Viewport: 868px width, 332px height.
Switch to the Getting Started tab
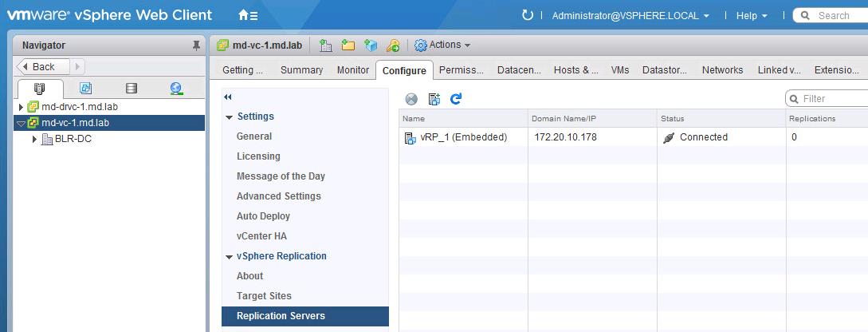coord(242,70)
